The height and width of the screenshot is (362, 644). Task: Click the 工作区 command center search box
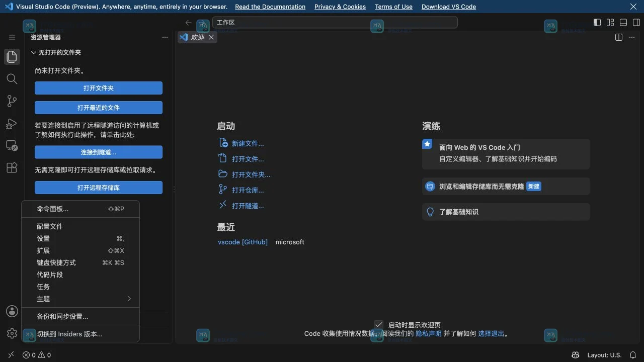click(335, 23)
